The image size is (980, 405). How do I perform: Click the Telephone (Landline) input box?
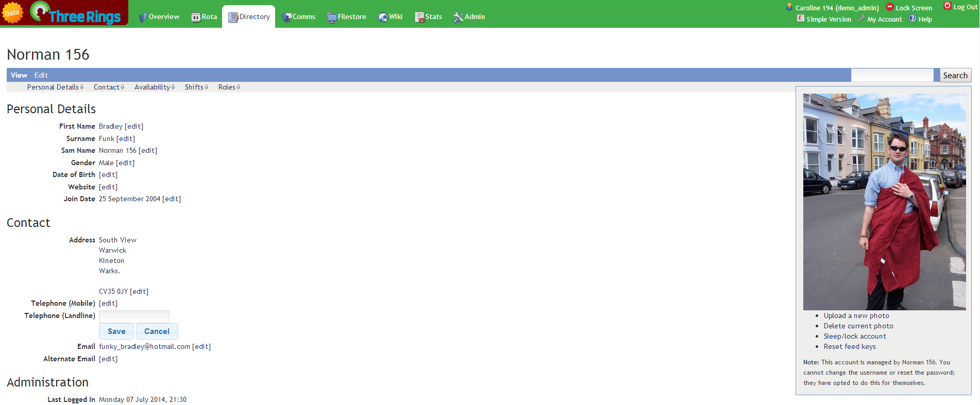pyautogui.click(x=134, y=316)
